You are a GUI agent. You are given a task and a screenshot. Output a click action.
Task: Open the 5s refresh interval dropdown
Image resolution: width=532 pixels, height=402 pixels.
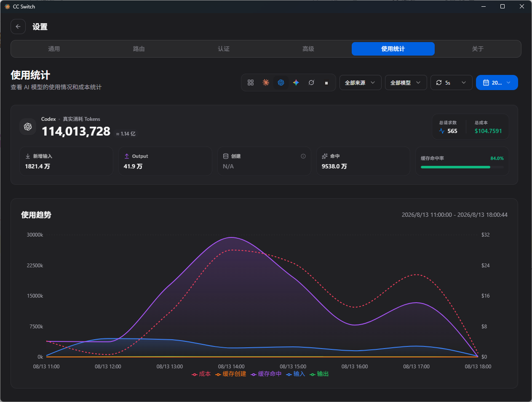[x=452, y=83]
